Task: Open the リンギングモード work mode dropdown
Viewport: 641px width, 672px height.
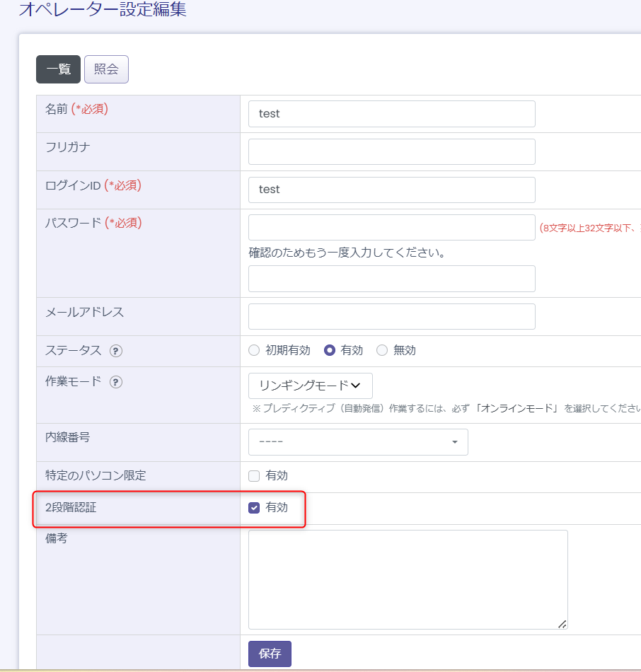Action: (x=310, y=386)
